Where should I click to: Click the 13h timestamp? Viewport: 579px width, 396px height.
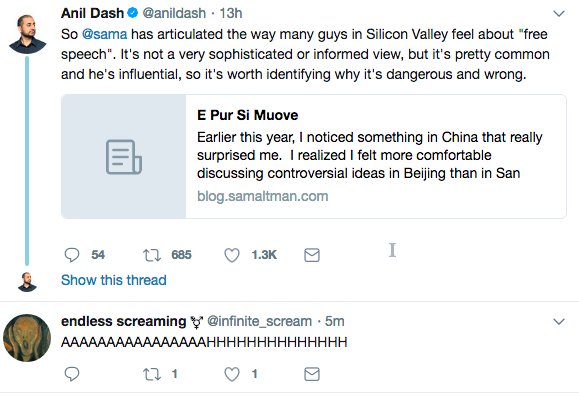pyautogui.click(x=231, y=13)
